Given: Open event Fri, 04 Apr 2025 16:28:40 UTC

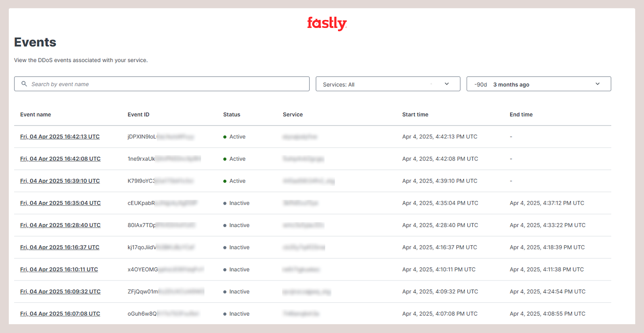Looking at the screenshot, I should tap(60, 225).
